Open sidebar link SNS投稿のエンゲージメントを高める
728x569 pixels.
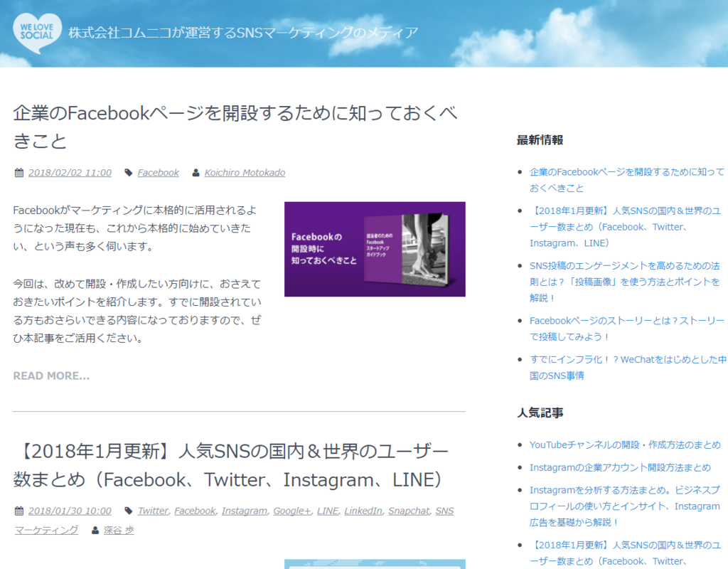click(x=625, y=282)
